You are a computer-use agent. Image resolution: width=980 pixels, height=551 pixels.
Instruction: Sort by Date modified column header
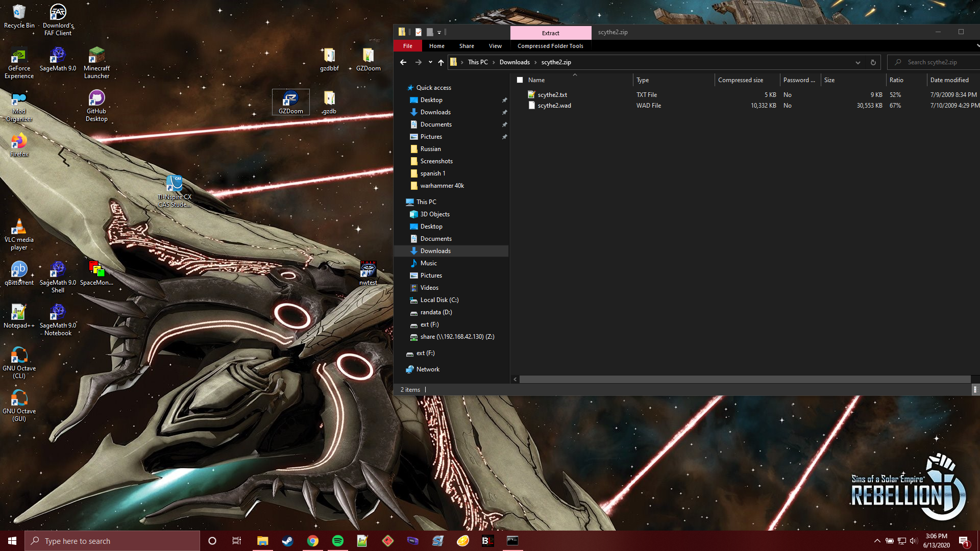click(952, 80)
